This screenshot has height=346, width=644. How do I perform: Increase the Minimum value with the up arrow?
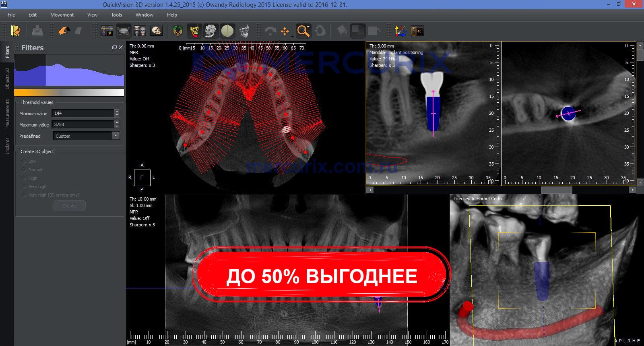point(117,111)
